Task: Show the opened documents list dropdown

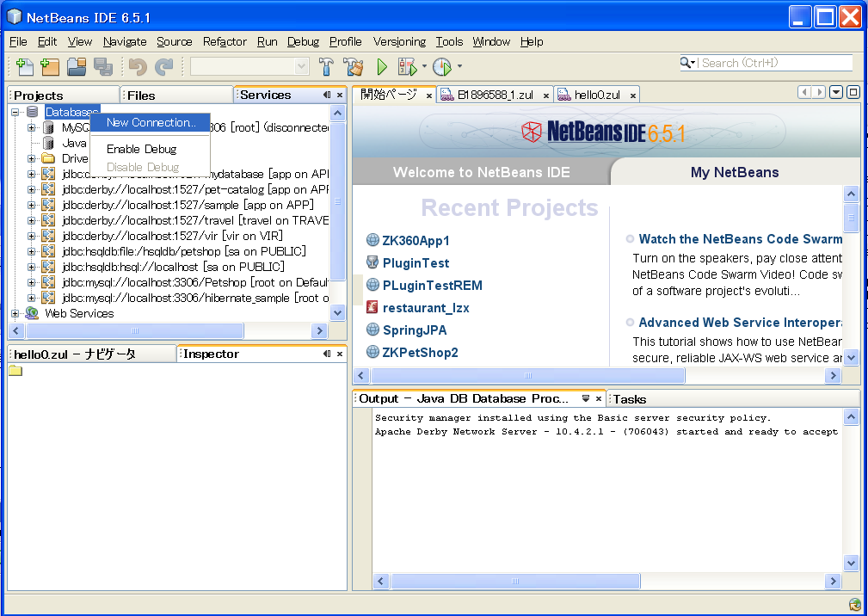Action: tap(836, 92)
